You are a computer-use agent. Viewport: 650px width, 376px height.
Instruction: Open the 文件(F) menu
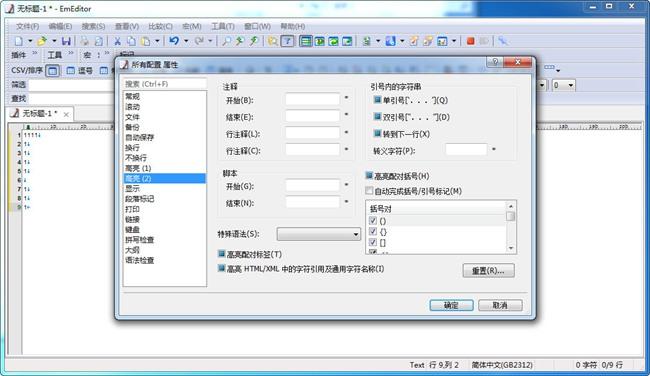point(27,26)
